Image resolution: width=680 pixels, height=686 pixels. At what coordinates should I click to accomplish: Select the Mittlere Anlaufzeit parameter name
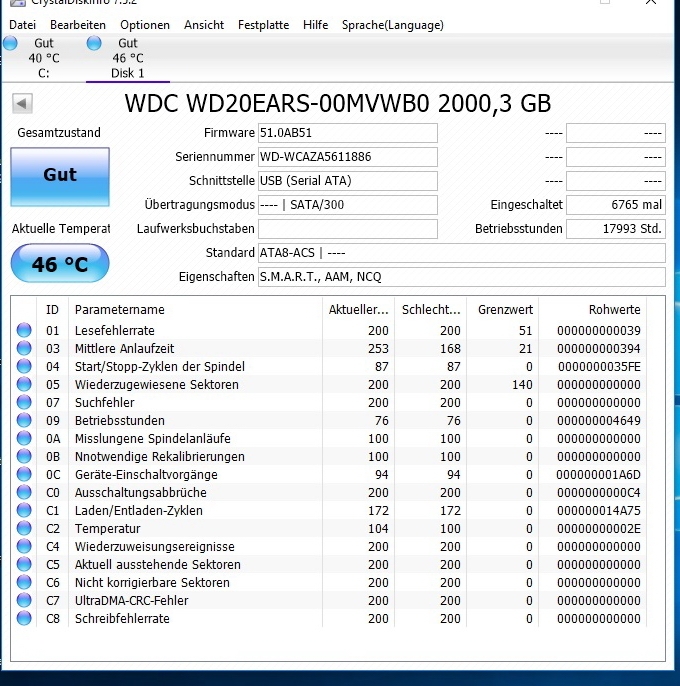point(124,348)
